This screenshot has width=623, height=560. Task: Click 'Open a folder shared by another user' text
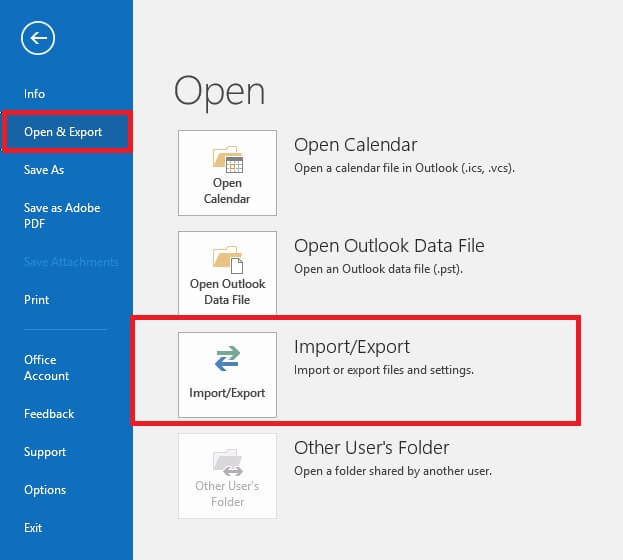[x=393, y=471]
